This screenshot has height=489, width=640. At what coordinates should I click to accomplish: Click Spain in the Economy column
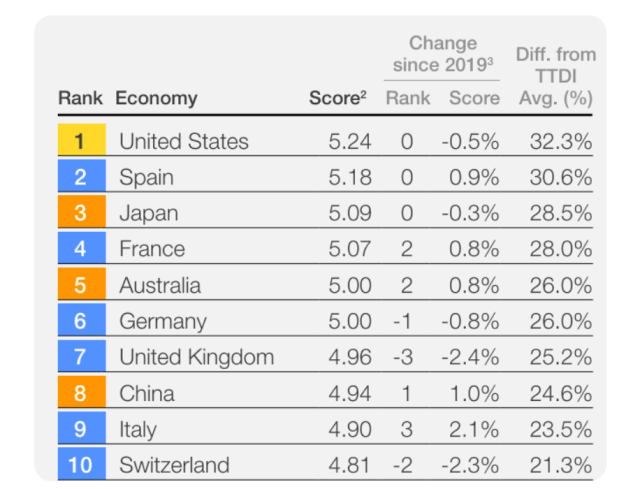[146, 177]
